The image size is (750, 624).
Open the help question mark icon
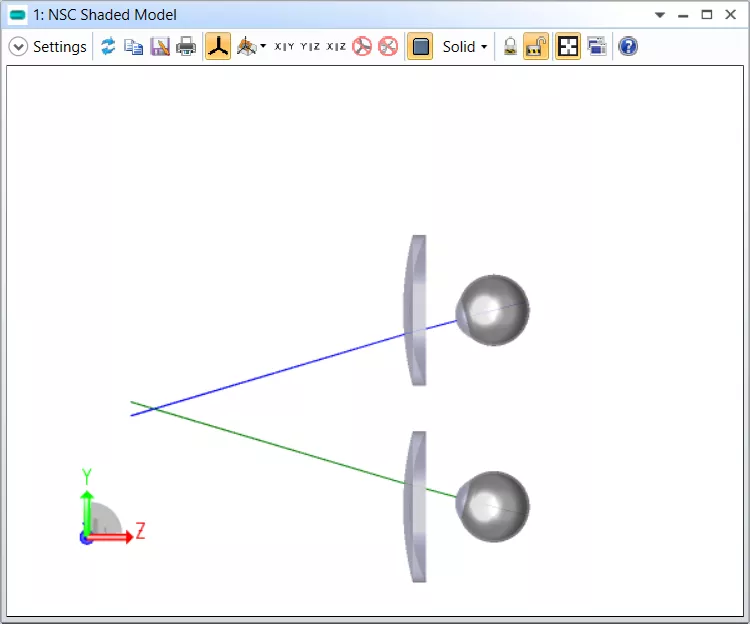click(x=628, y=47)
